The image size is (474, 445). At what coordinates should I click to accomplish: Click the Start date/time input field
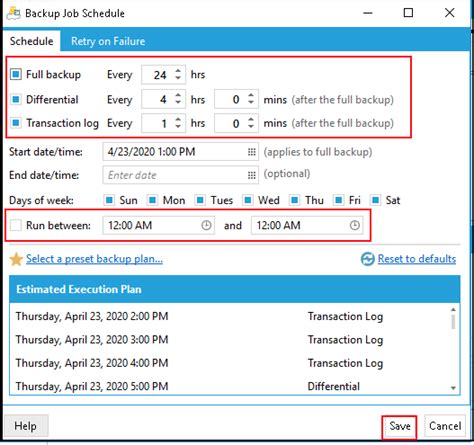(x=180, y=152)
